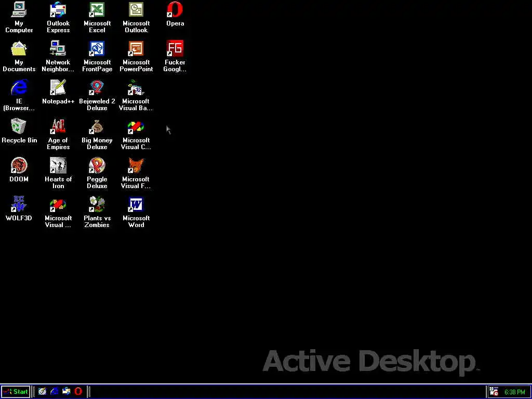The height and width of the screenshot is (399, 532).
Task: Select the "WOLF3D" label text
Action: (x=19, y=218)
